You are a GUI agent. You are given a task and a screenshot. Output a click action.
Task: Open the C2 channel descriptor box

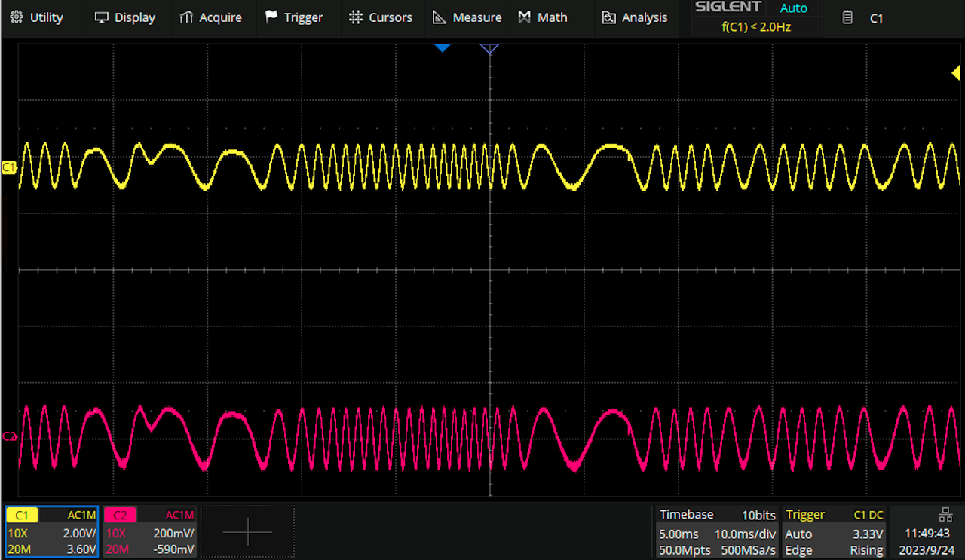tap(149, 531)
